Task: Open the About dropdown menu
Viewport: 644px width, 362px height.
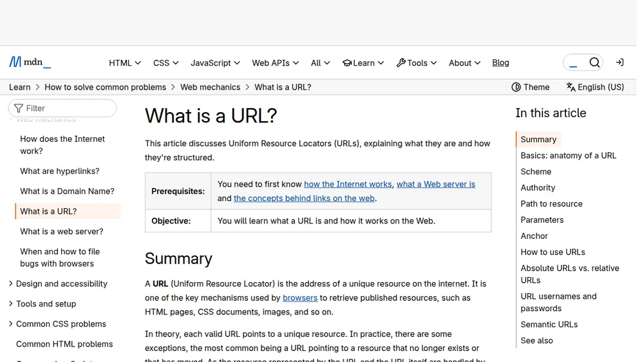Action: [x=464, y=63]
